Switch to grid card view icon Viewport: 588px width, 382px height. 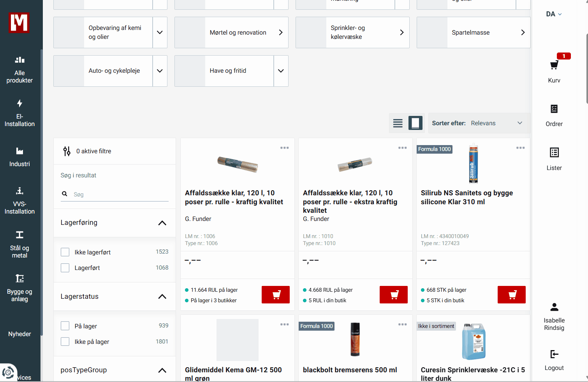click(415, 123)
